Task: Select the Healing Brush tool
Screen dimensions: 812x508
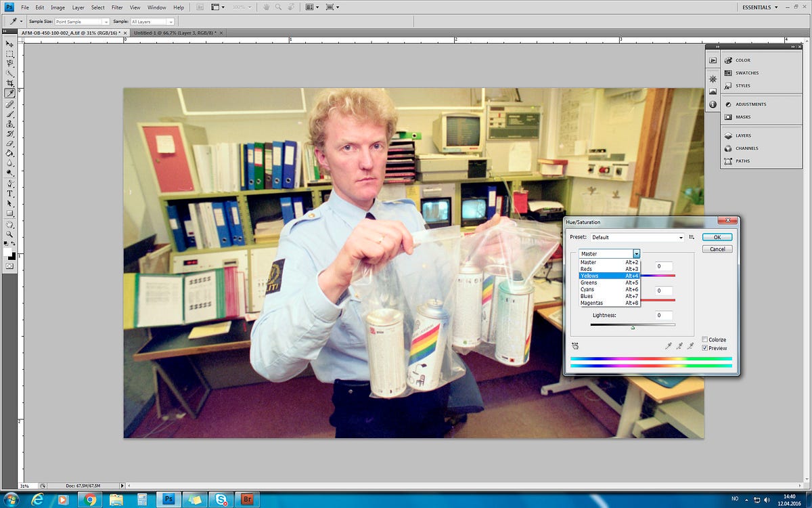Action: click(x=10, y=105)
